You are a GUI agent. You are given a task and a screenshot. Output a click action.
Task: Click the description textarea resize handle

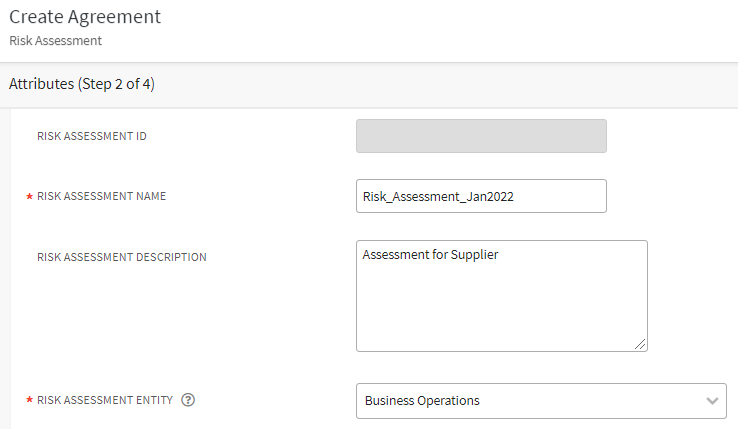point(641,345)
